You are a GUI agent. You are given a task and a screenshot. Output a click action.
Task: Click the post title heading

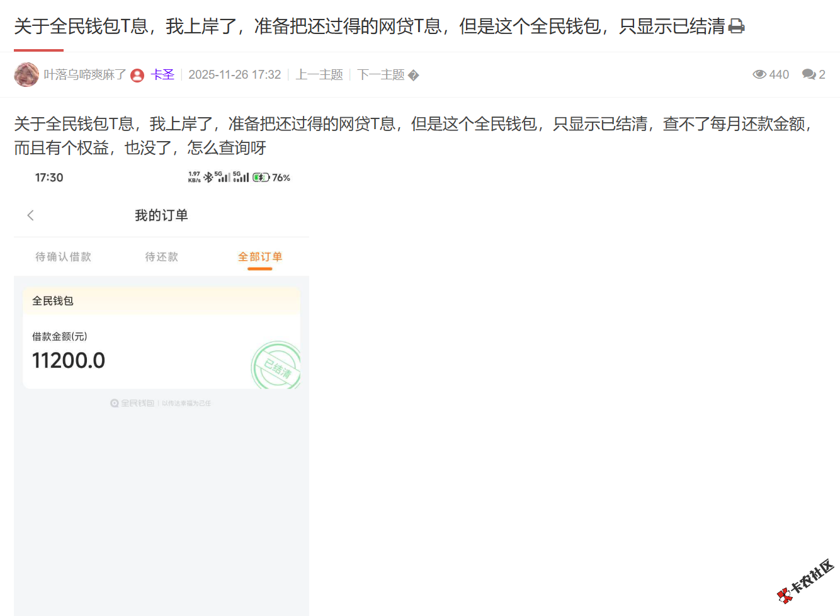click(370, 26)
